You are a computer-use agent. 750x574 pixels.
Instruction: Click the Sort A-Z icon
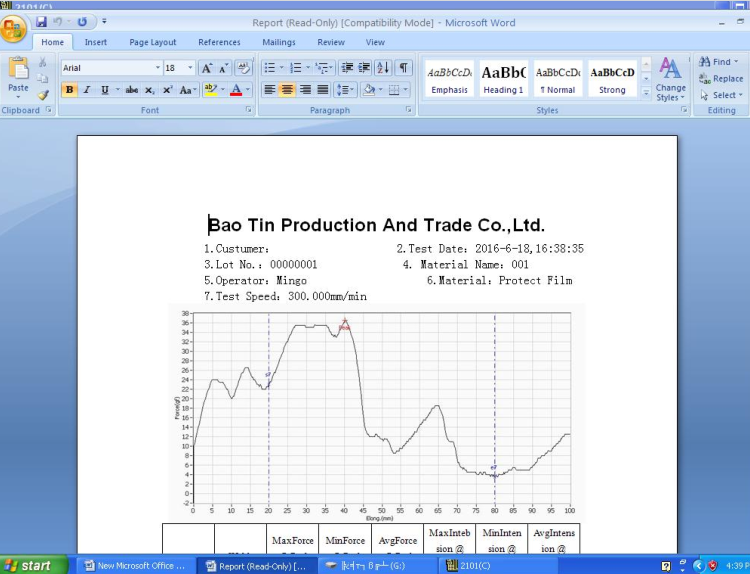[x=383, y=68]
